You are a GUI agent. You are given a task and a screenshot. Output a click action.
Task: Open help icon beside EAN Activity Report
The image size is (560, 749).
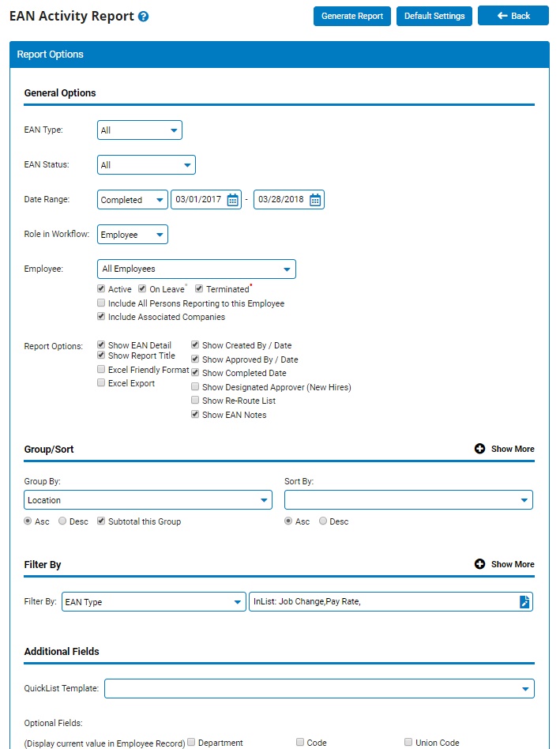[143, 17]
